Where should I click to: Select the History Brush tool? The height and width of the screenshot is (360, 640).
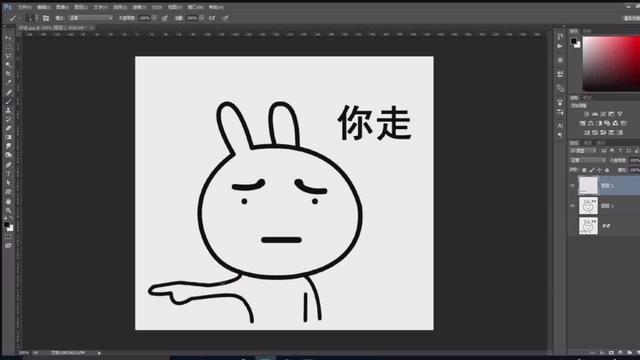click(x=8, y=119)
